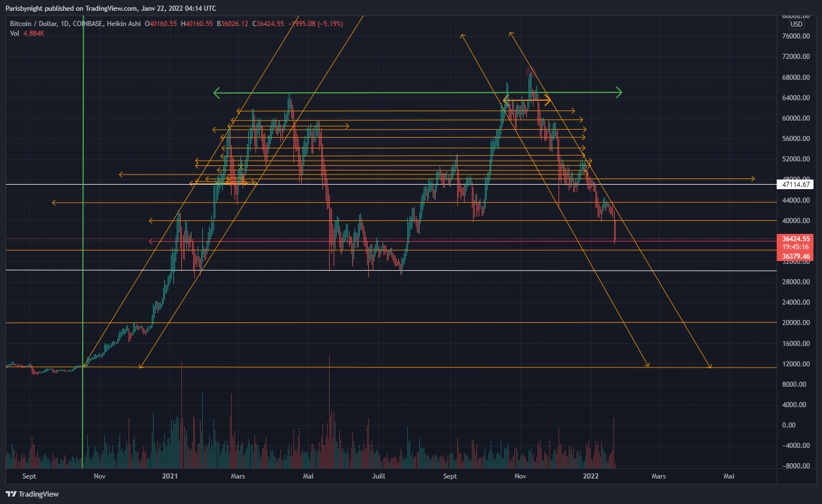Click the 24000.00 price axis label

pos(795,302)
